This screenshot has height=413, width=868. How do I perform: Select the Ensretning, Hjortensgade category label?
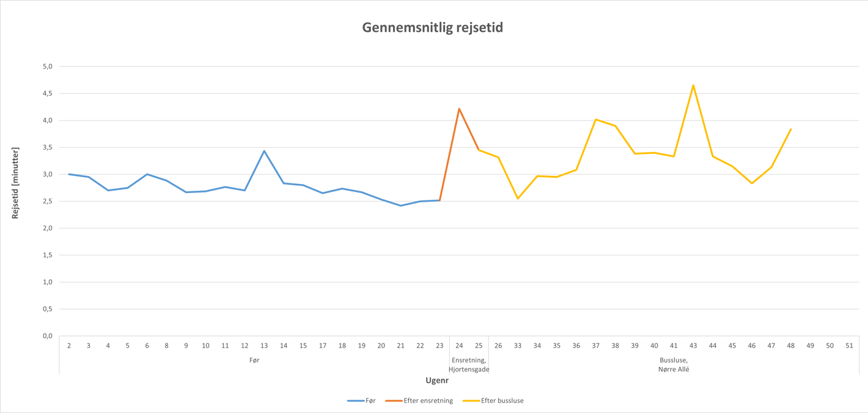469,365
